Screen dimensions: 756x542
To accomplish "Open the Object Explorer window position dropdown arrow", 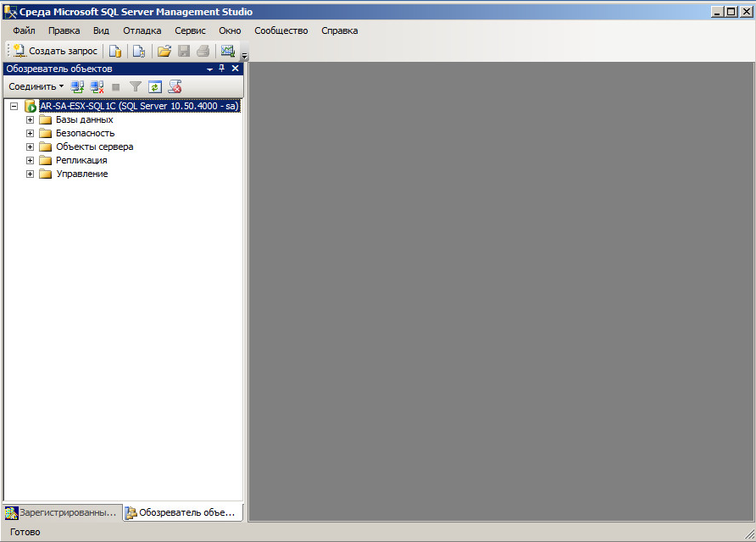I will point(209,69).
